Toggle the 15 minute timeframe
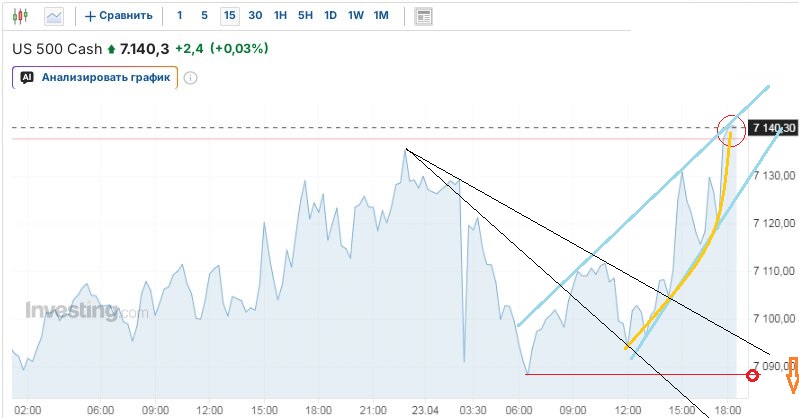Image resolution: width=799 pixels, height=418 pixels. [x=230, y=16]
